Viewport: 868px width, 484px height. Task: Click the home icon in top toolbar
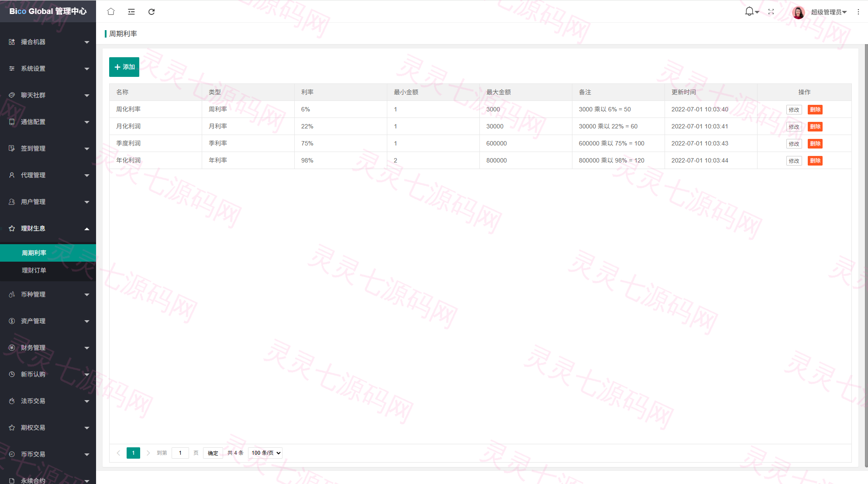[111, 12]
